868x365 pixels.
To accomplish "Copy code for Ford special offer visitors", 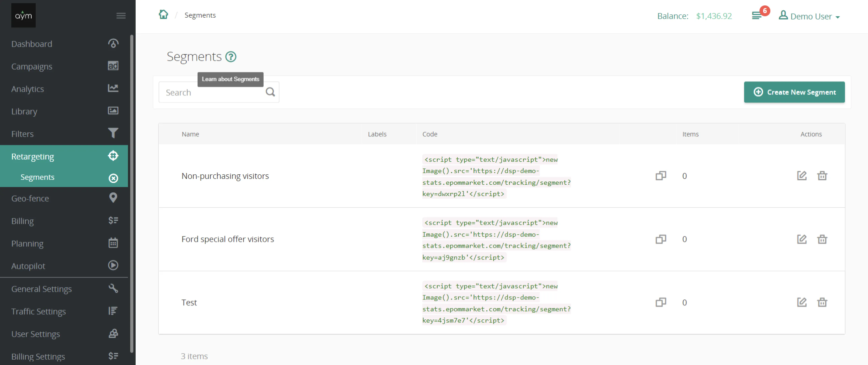I will tap(661, 239).
